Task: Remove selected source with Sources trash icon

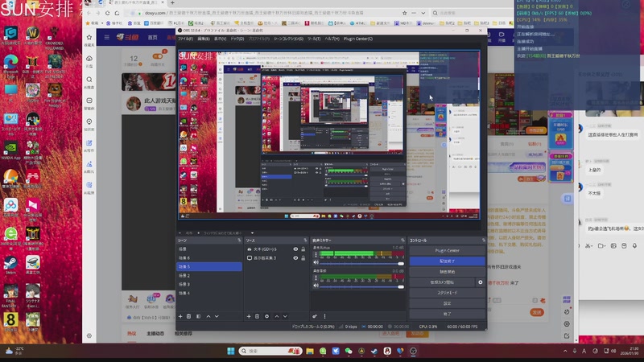Action: point(257,316)
